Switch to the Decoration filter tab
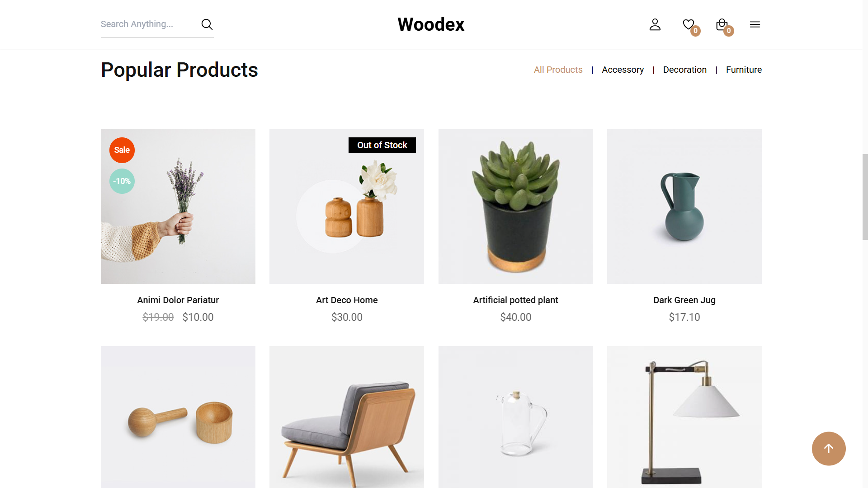This screenshot has height=488, width=868. pos(684,70)
